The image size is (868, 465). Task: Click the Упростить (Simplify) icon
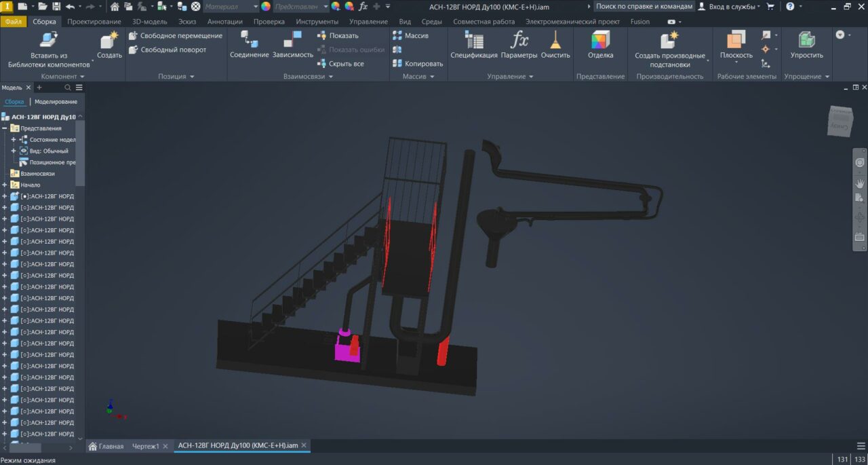point(806,41)
